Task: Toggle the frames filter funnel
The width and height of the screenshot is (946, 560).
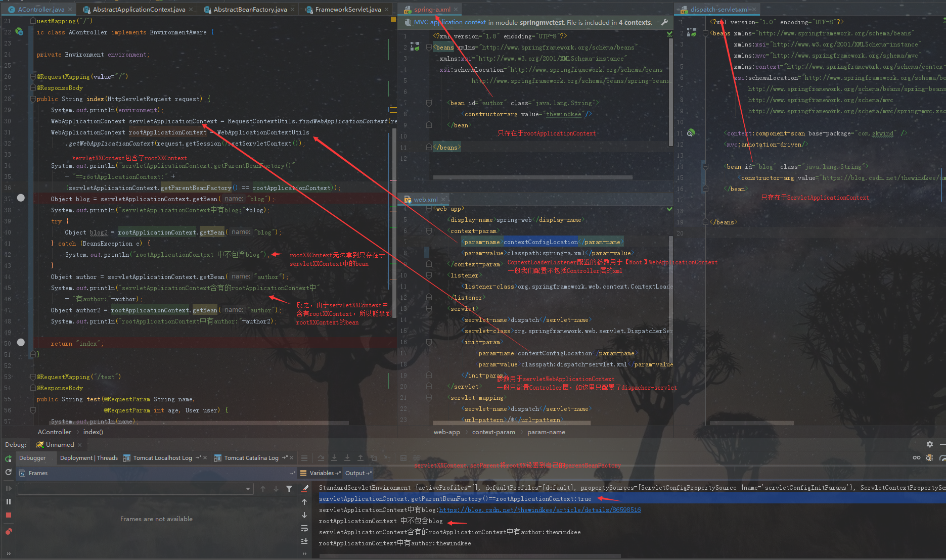Action: 289,489
